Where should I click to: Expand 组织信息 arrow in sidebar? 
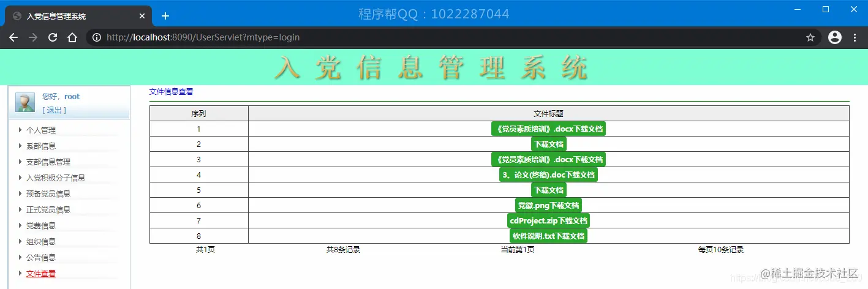[20, 241]
